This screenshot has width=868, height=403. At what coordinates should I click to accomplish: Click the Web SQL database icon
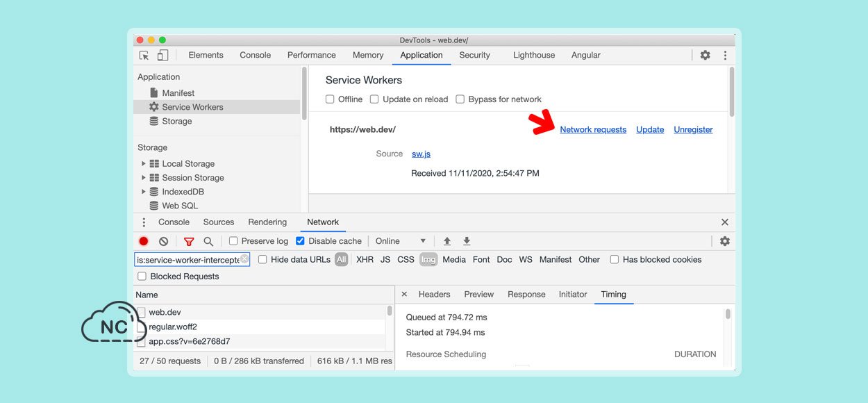coord(154,206)
